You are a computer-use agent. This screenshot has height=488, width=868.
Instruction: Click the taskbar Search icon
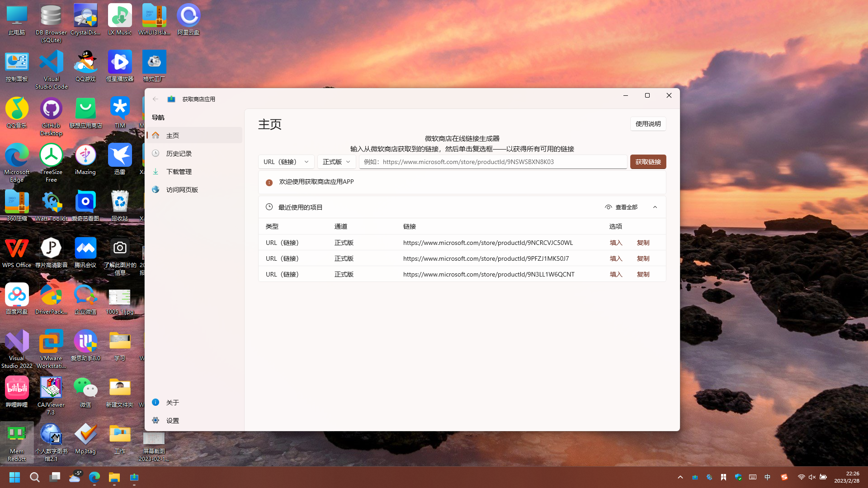coord(35,477)
